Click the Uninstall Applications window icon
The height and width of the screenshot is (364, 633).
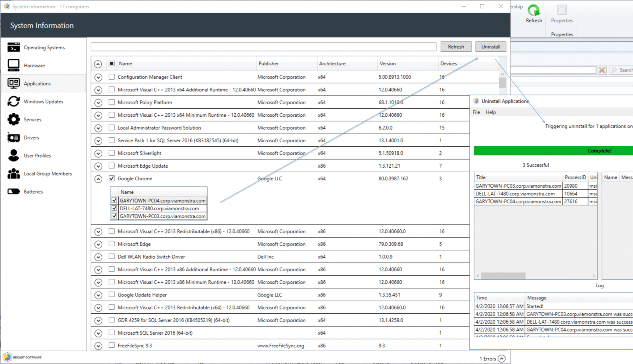(x=476, y=101)
